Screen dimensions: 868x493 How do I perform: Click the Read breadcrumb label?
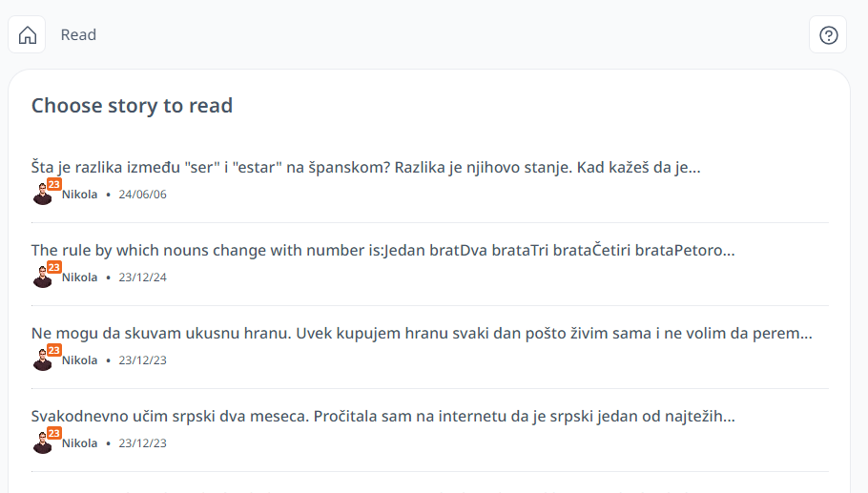pyautogui.click(x=78, y=35)
